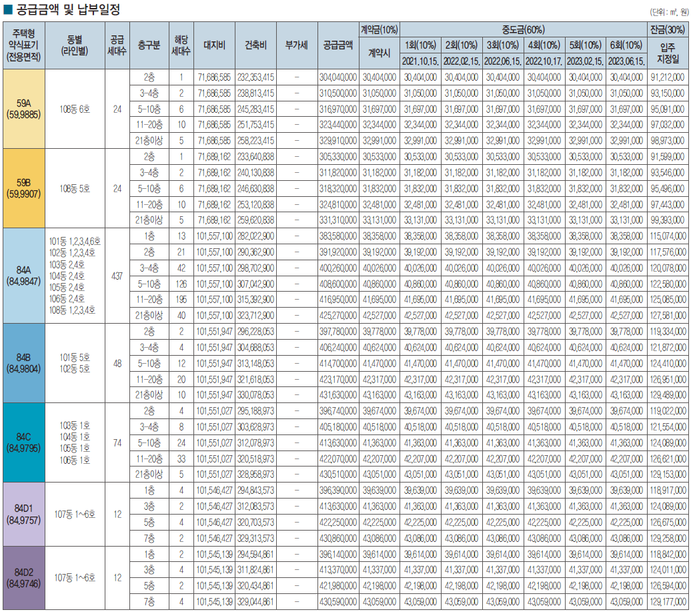Select the '잔금(30%)' header
This screenshot has height=616, width=691.
668,30
